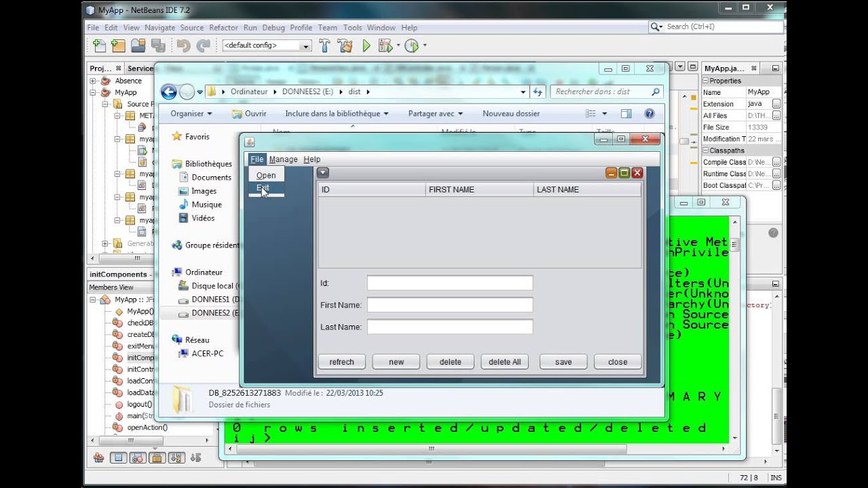Click the refrech button
This screenshot has height=488, width=868.
click(342, 362)
